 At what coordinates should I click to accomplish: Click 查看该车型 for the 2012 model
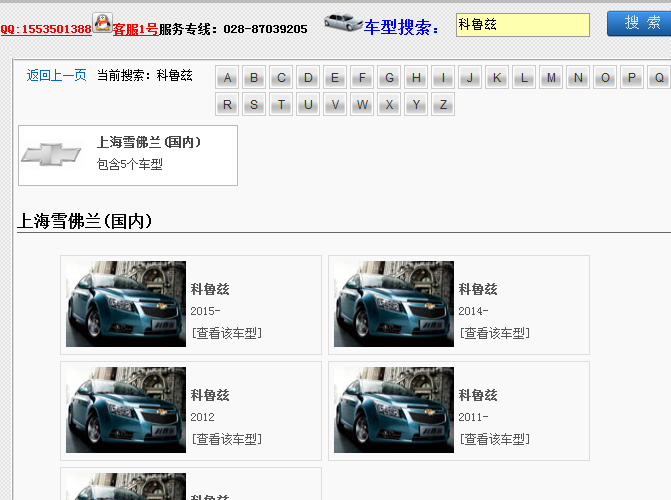[x=227, y=439]
